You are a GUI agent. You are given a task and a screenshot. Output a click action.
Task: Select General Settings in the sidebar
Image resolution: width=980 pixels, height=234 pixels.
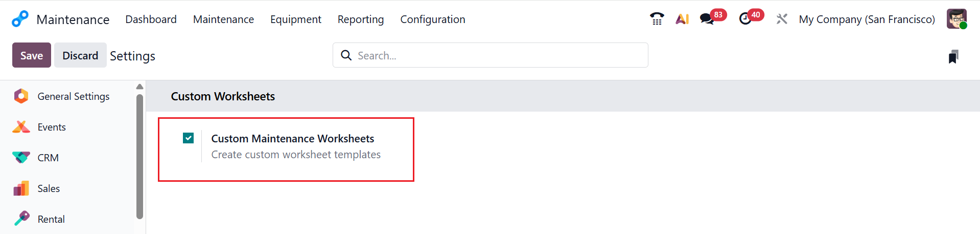(x=73, y=96)
